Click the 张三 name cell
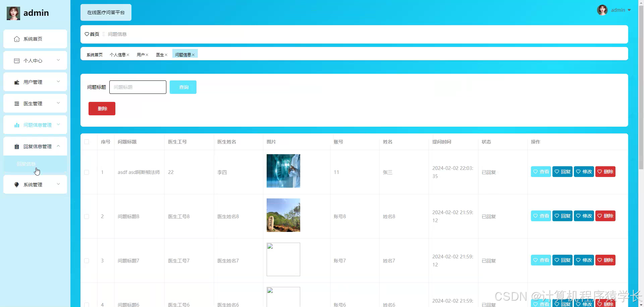Image resolution: width=644 pixels, height=307 pixels. click(x=388, y=172)
